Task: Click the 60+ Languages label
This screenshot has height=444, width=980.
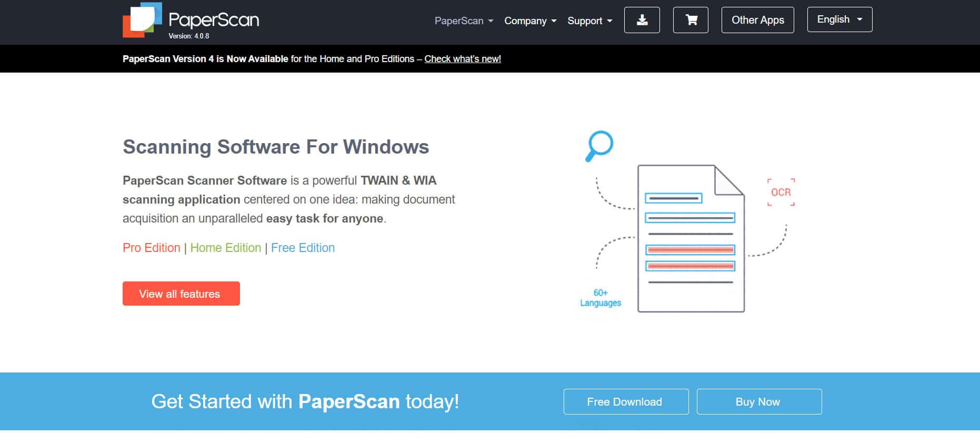Action: [601, 298]
